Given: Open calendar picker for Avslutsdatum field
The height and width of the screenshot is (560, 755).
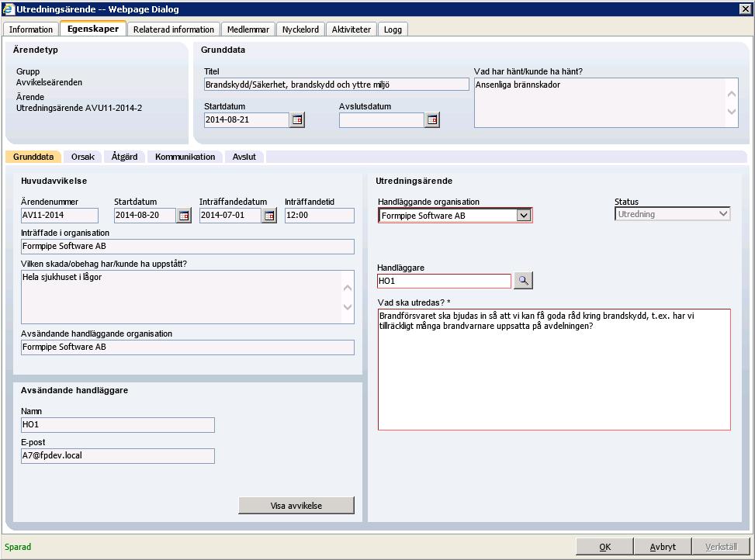Looking at the screenshot, I should point(432,119).
